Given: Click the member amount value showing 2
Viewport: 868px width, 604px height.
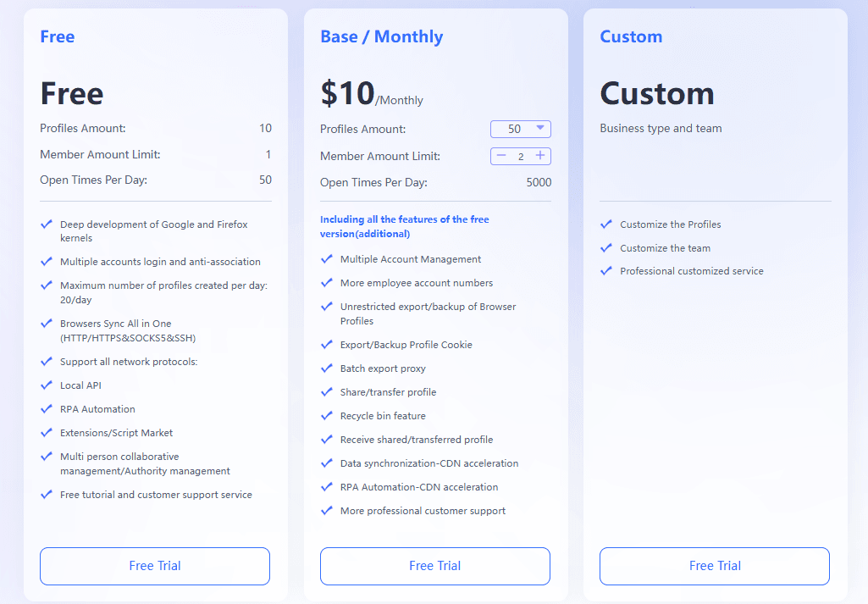Looking at the screenshot, I should (x=520, y=156).
